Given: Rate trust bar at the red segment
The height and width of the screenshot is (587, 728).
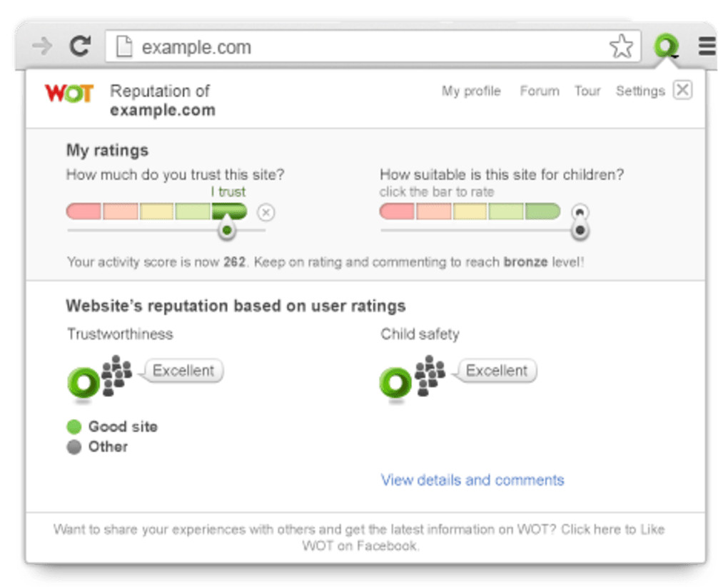Looking at the screenshot, I should [x=84, y=211].
